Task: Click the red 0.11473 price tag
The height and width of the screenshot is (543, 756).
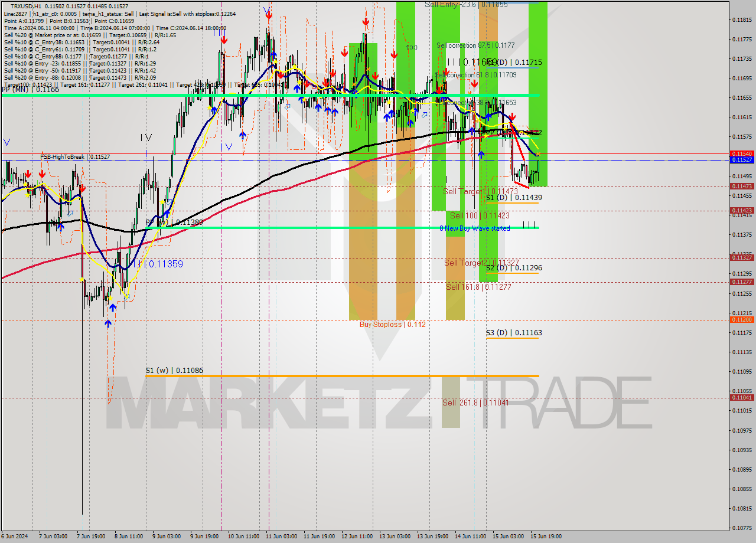Action: click(x=742, y=186)
